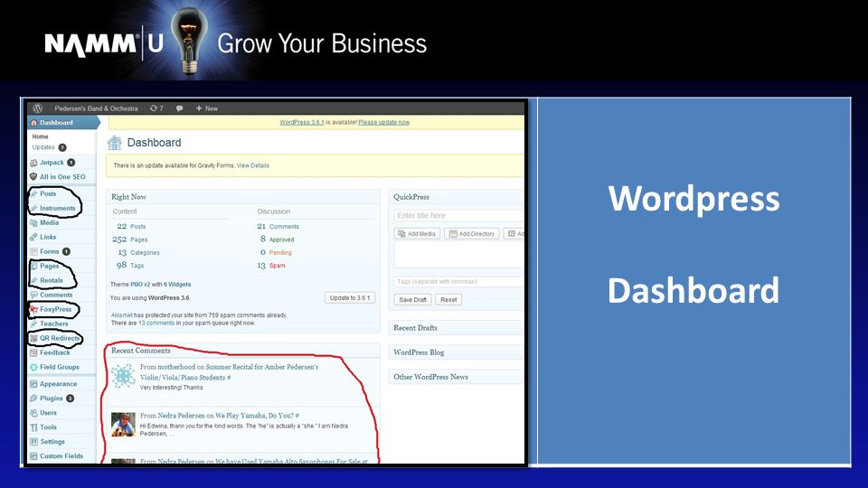Click the QuickPress content text area
This screenshot has height=488, width=868.
(x=459, y=255)
